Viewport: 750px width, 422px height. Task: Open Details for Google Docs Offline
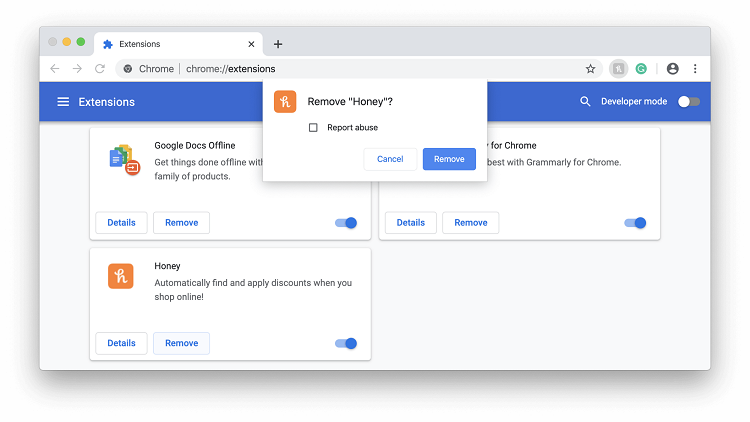121,223
